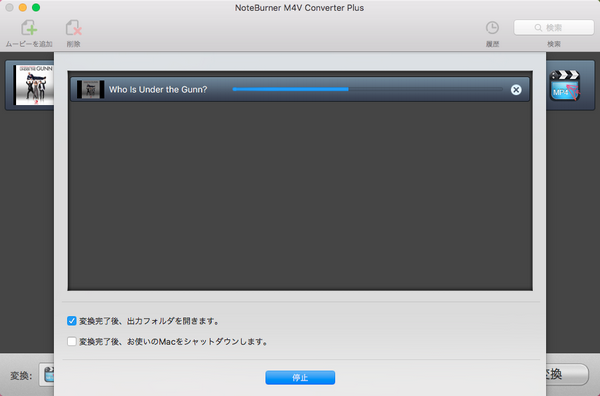Toggle open output folder after conversion checkbox
The height and width of the screenshot is (396, 600).
pos(72,321)
